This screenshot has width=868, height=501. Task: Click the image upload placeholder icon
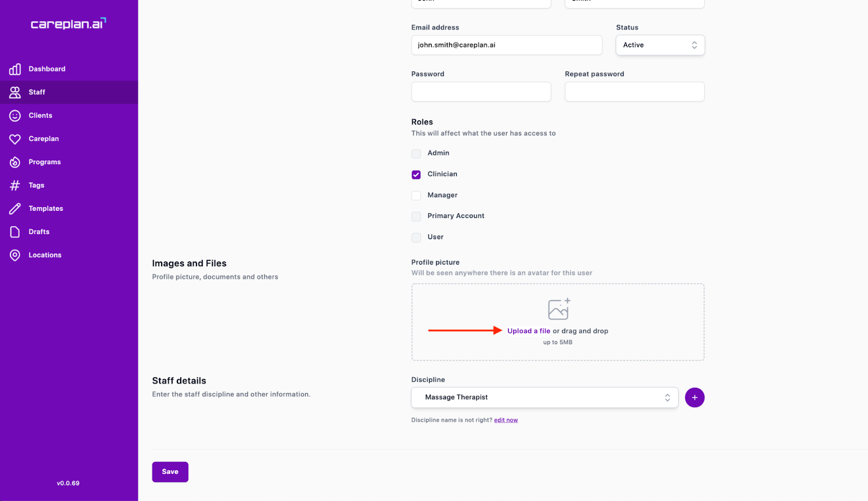(x=559, y=309)
